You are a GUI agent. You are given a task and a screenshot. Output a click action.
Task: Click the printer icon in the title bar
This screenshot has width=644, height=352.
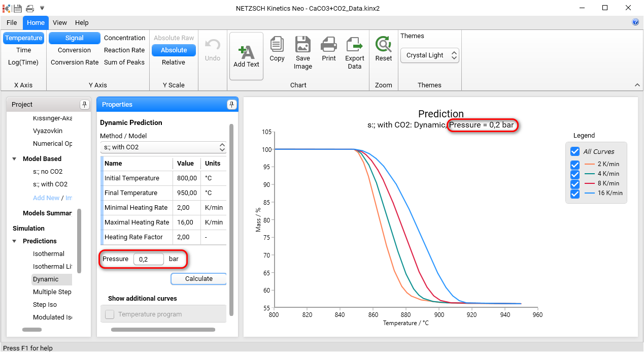[x=29, y=8]
